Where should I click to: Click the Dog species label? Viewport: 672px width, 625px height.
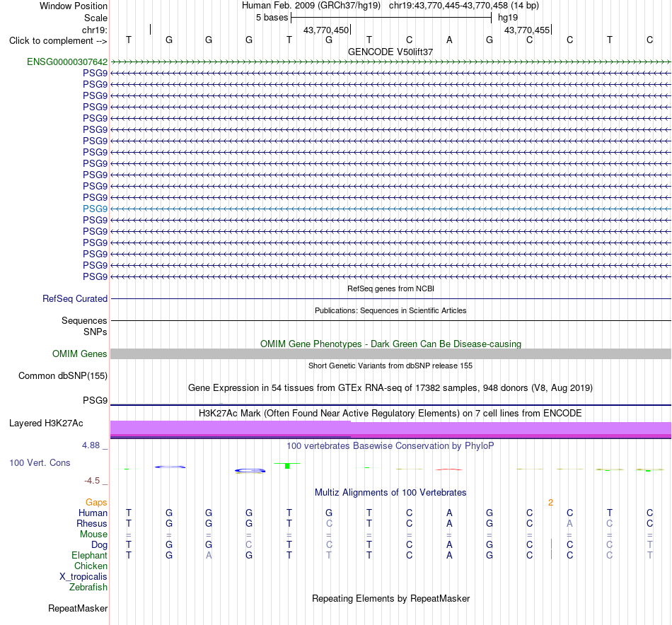(100, 545)
